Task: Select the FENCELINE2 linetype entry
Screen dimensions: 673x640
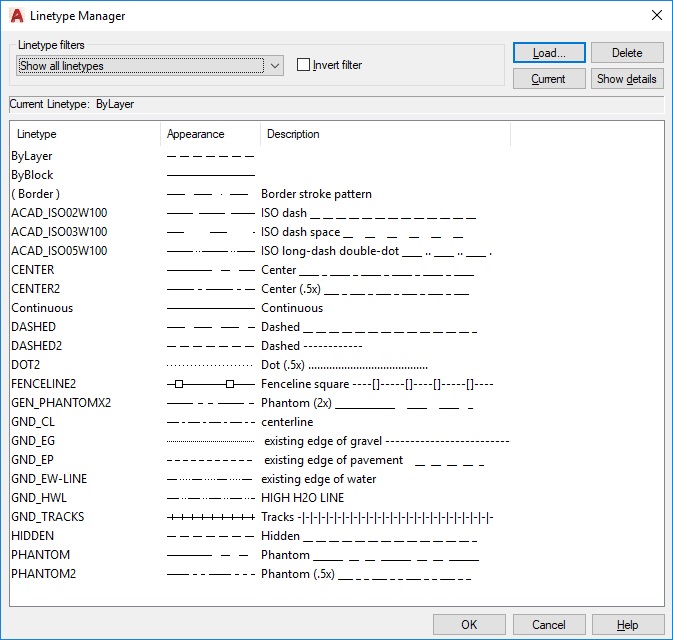Action: (x=44, y=384)
